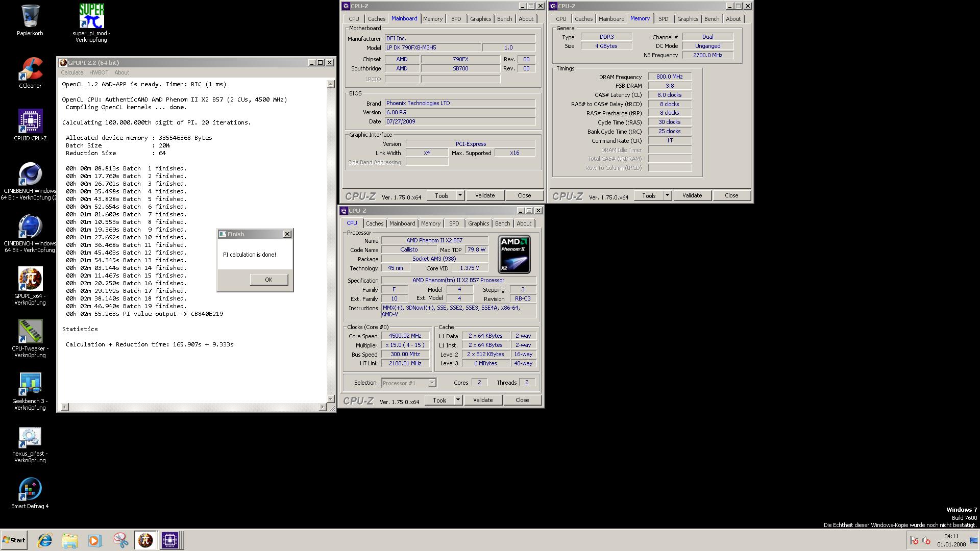Open Memory tab in CPU-Z Mainboard window
The width and height of the screenshot is (980, 551).
[433, 19]
